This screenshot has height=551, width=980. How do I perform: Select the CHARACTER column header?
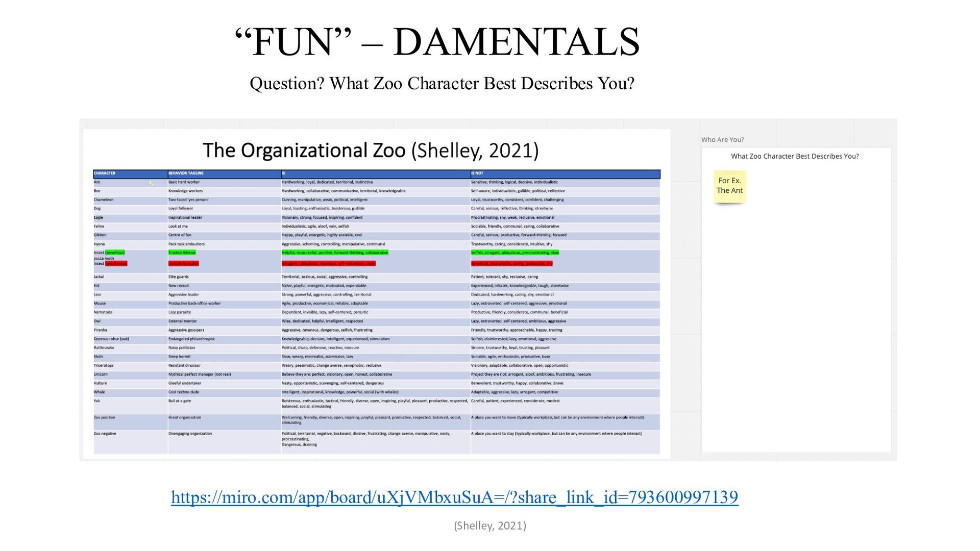click(x=105, y=173)
